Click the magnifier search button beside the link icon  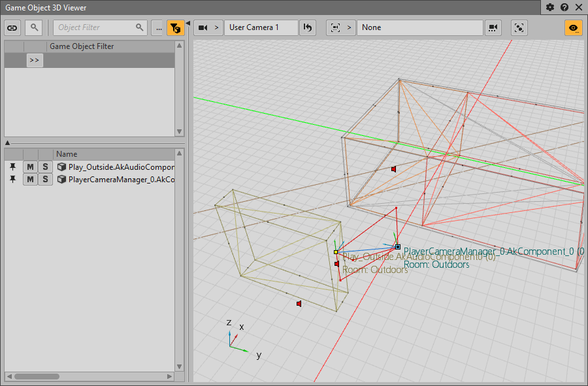(33, 27)
